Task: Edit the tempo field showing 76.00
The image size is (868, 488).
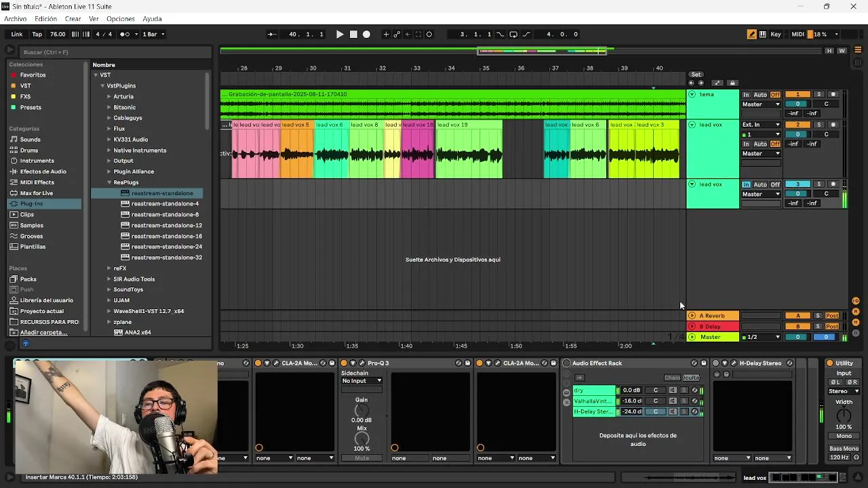Action: tap(58, 34)
